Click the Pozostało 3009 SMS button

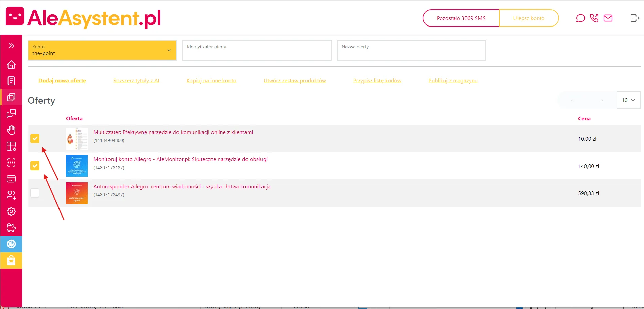[461, 18]
